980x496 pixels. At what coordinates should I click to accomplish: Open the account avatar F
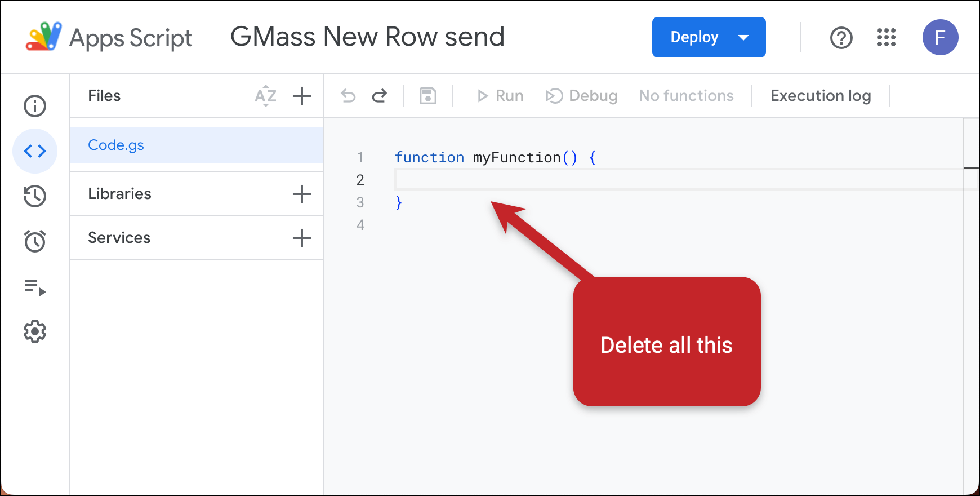tap(941, 37)
